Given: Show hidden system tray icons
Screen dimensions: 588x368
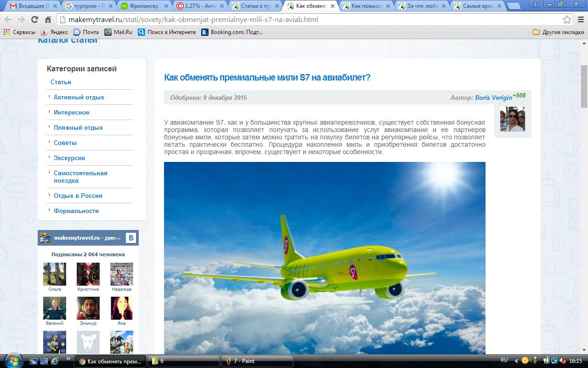Looking at the screenshot, I should [517, 361].
